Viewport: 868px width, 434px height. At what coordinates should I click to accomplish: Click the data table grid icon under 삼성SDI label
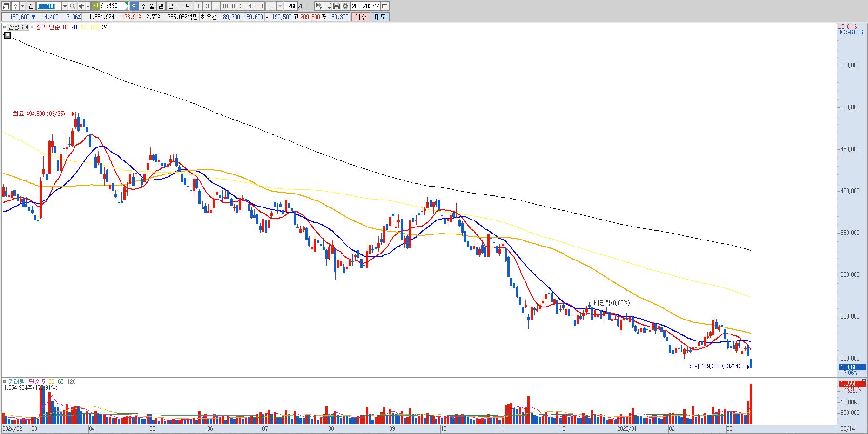7,35
